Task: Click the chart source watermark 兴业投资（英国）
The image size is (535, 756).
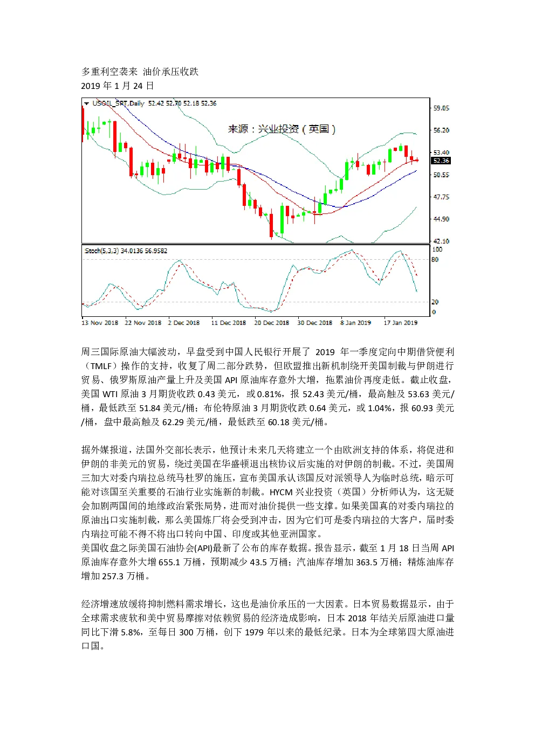Action: pyautogui.click(x=282, y=129)
